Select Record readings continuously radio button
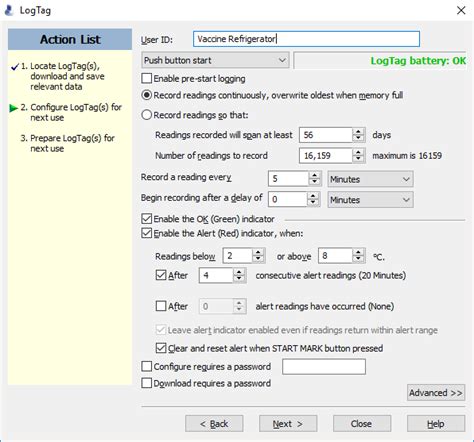 (x=147, y=95)
